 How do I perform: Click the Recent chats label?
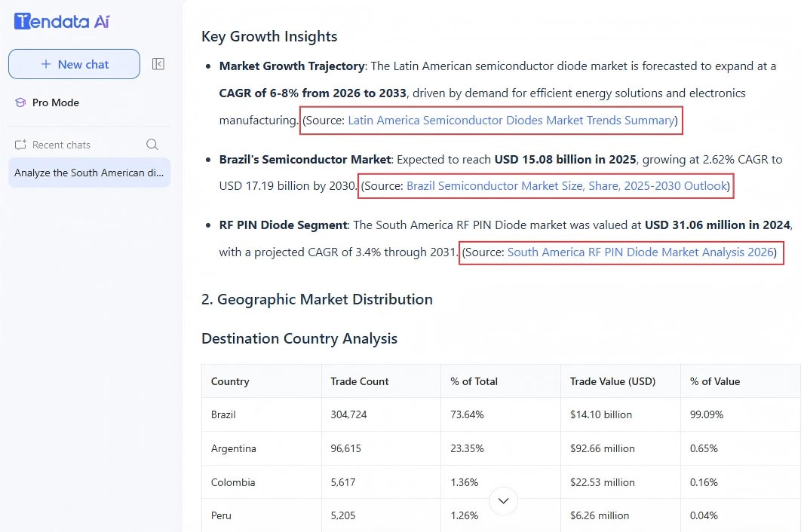point(61,145)
